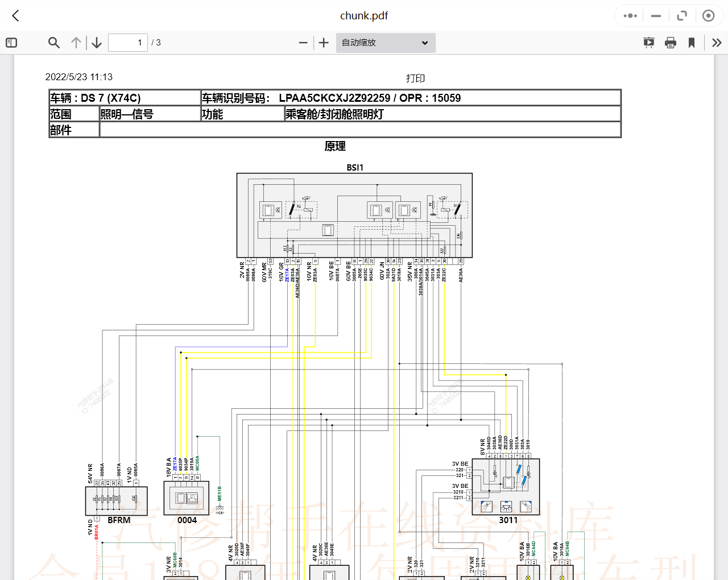Go to the next page
728x580 pixels.
click(x=97, y=43)
